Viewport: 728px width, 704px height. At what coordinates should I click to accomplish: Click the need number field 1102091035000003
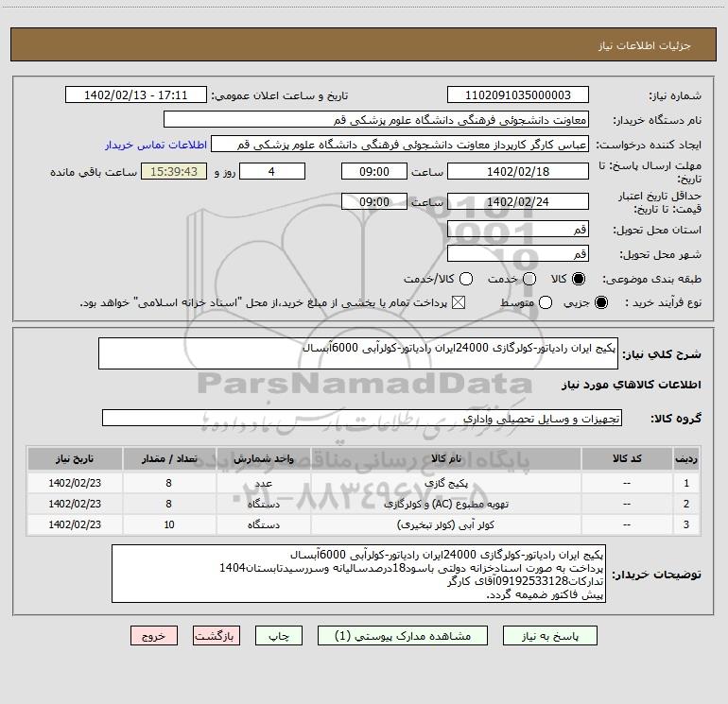pos(518,95)
